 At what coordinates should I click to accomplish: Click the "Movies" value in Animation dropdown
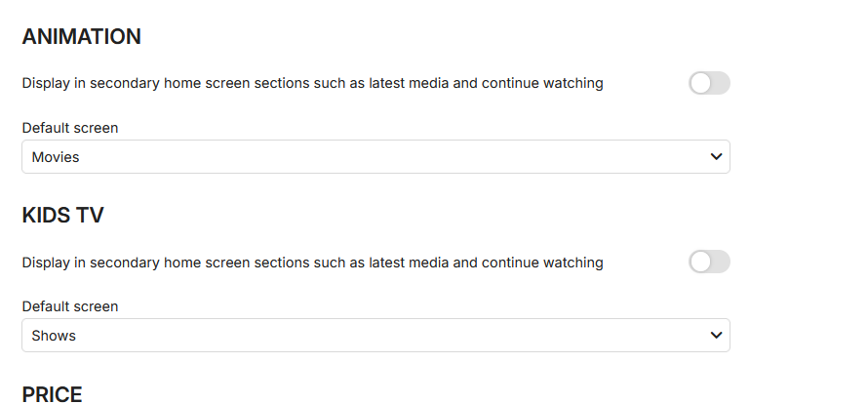(x=56, y=156)
